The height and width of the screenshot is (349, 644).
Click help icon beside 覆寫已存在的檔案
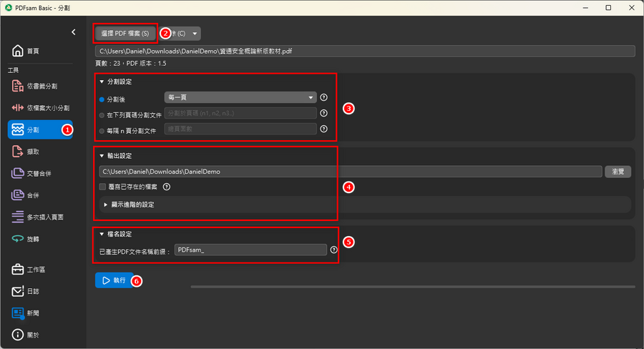166,187
